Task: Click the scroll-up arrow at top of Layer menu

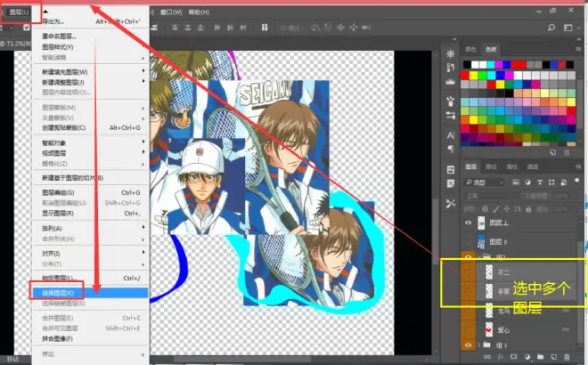Action: (45, 12)
